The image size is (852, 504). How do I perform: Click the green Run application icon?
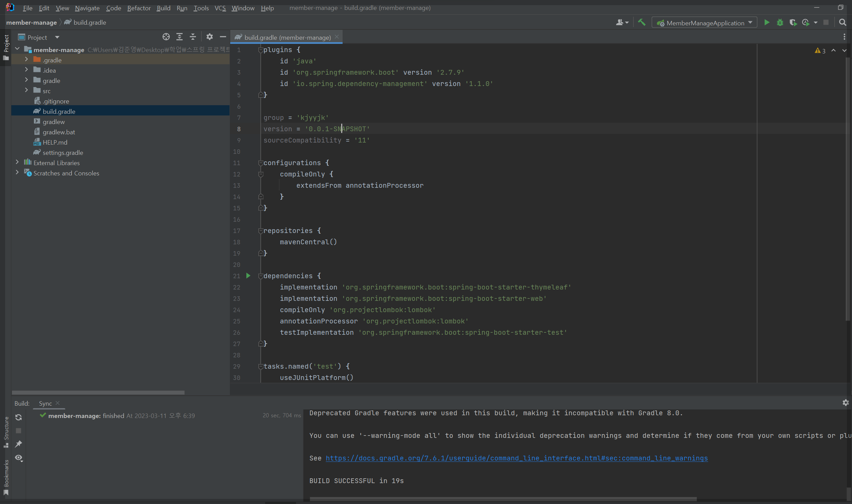tap(767, 23)
